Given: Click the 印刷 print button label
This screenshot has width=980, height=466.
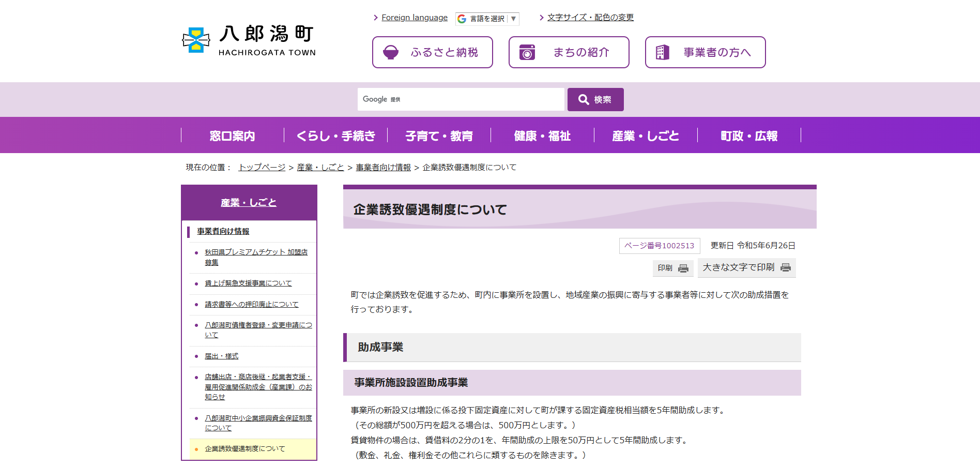Looking at the screenshot, I should pos(665,268).
